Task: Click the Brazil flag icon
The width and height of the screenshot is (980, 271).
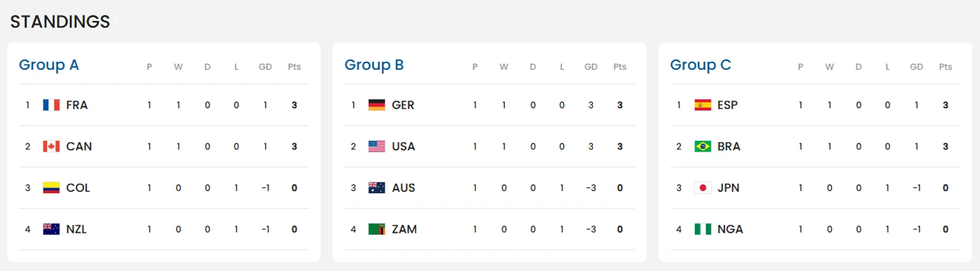Action: point(703,146)
